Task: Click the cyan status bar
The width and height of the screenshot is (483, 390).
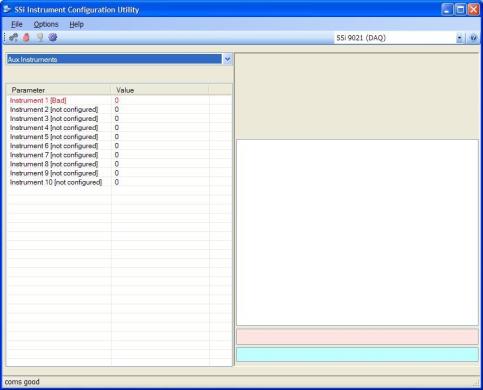Action: (x=357, y=354)
